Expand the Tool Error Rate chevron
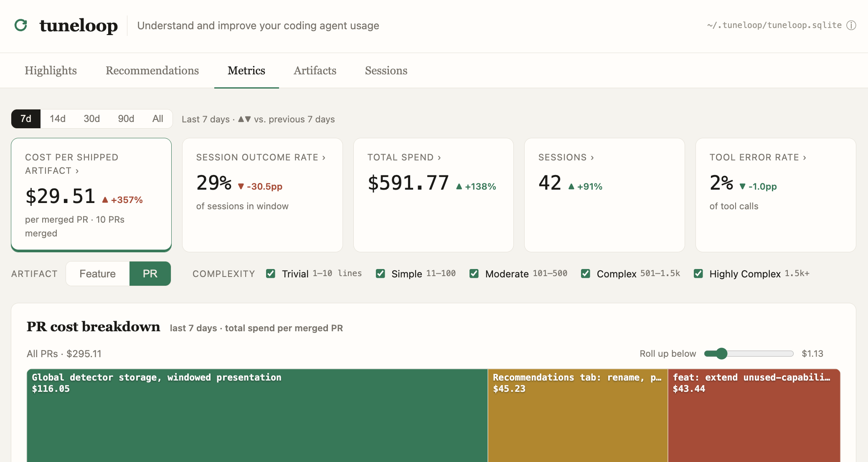 [x=805, y=157]
